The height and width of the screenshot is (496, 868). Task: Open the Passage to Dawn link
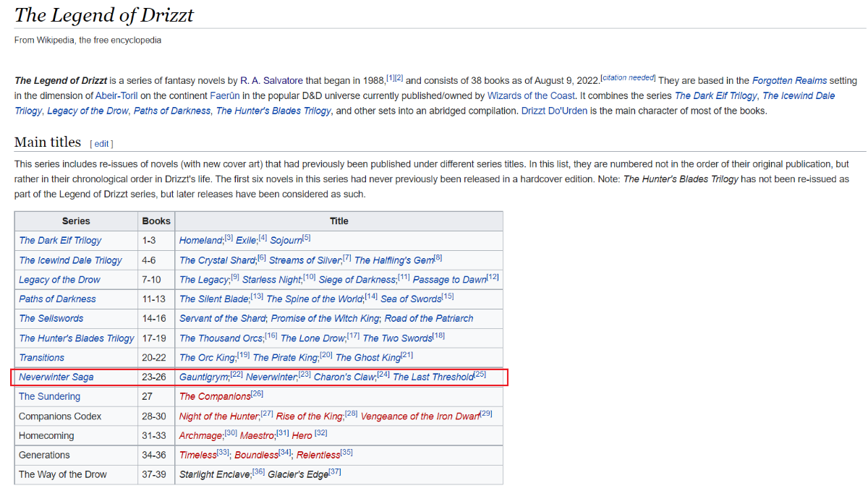click(449, 279)
